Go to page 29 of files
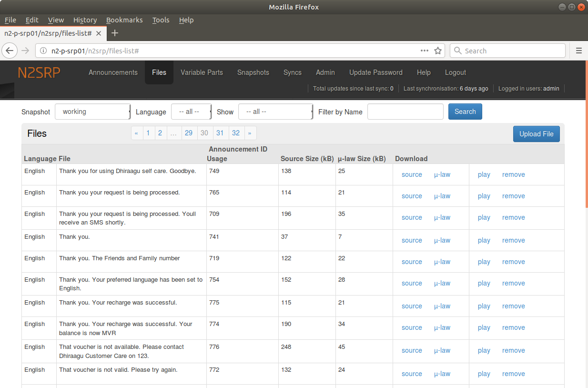The image size is (588, 388). tap(189, 133)
